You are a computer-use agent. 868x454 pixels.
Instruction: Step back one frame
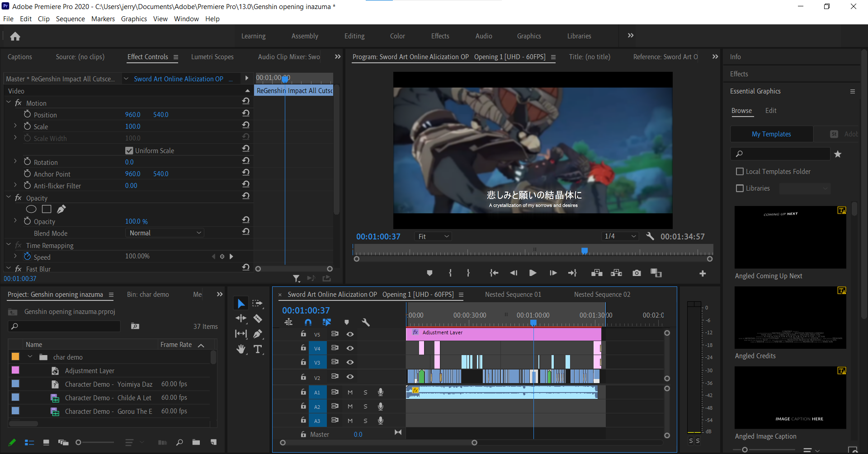514,273
